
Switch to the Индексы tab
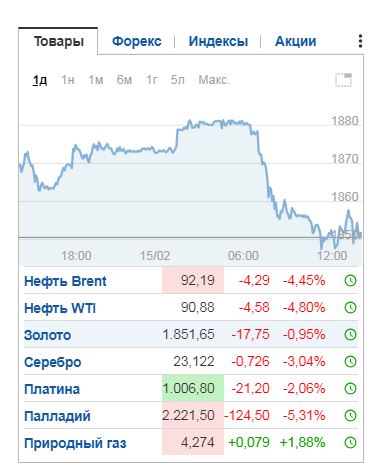point(218,41)
